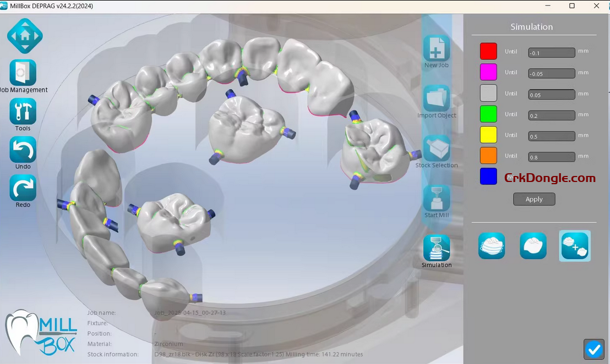This screenshot has width=610, height=364.
Task: Toggle the stacked discs view mode
Action: pos(492,246)
